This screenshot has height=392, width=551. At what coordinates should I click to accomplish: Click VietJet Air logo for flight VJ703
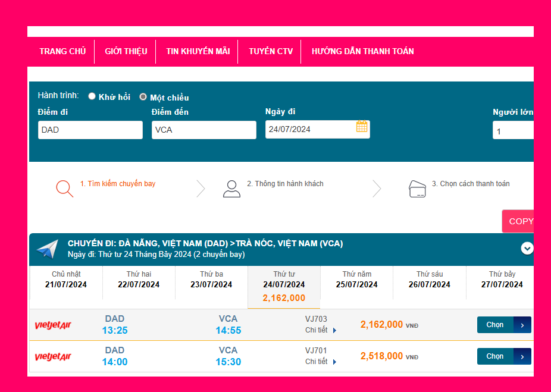click(53, 325)
